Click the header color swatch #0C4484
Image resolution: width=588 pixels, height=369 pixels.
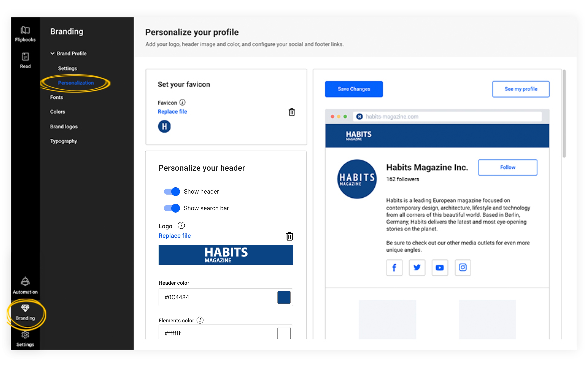click(x=283, y=297)
